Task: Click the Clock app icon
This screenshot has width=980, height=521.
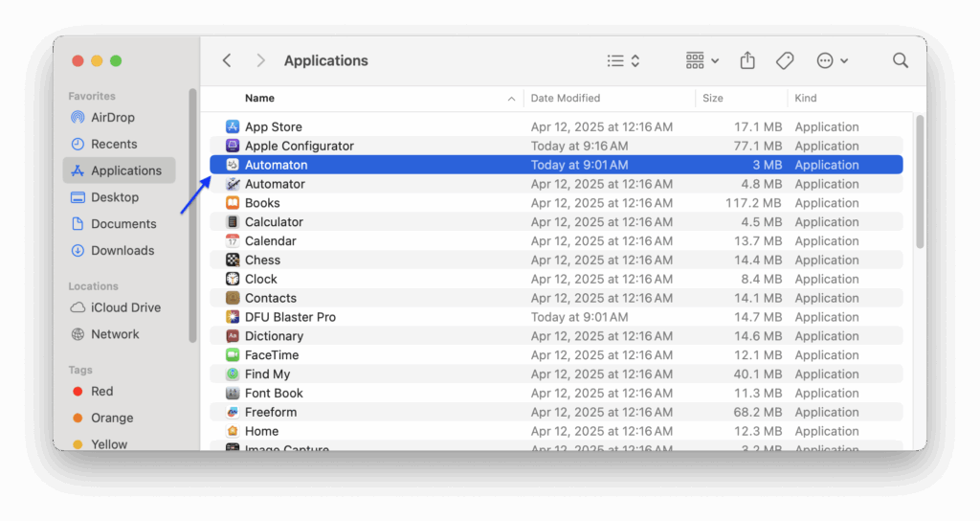Action: [x=233, y=279]
